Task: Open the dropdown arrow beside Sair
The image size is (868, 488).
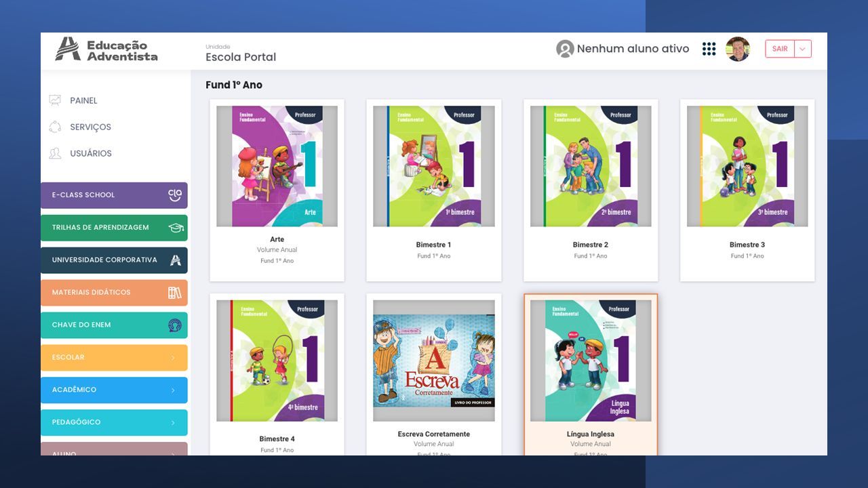Action: tap(803, 49)
